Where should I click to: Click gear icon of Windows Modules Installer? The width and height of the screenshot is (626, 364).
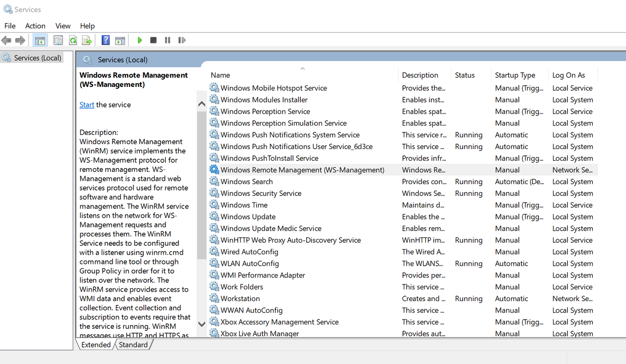pos(214,100)
